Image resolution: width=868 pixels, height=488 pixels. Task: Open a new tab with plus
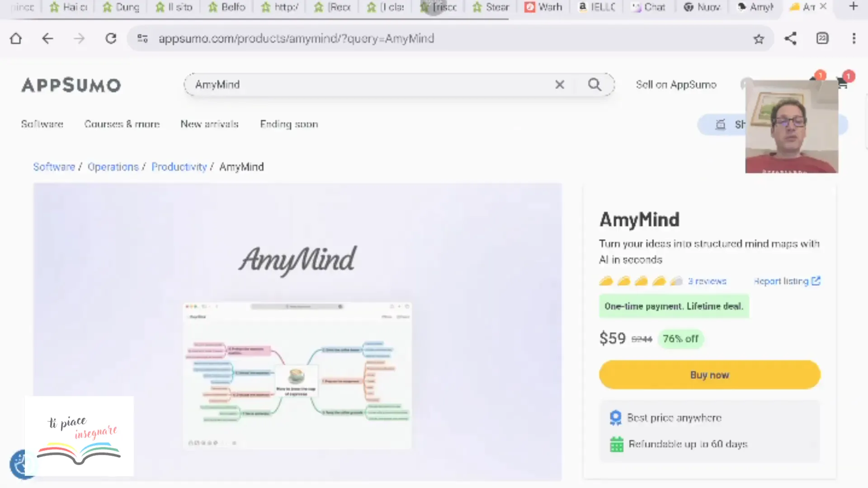(854, 6)
